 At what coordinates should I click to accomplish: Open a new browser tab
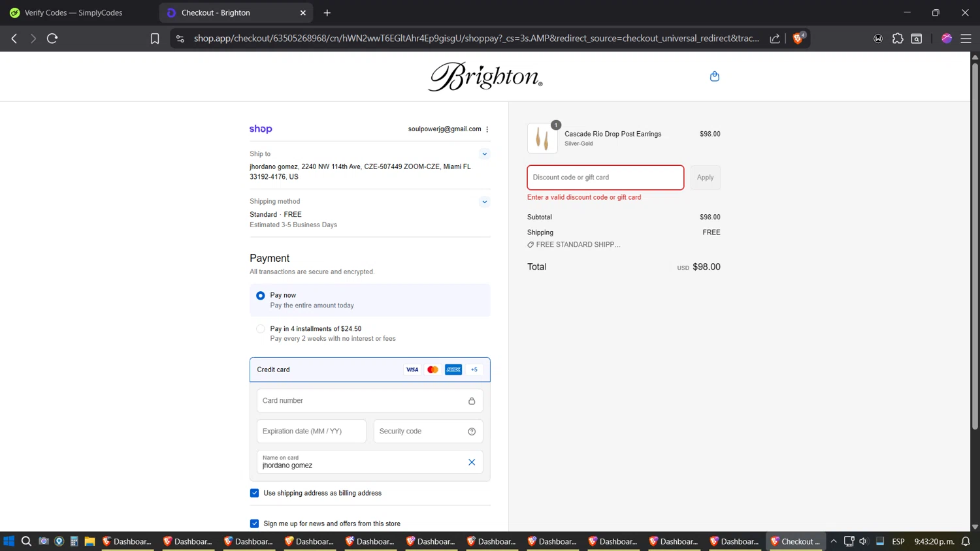pyautogui.click(x=327, y=12)
